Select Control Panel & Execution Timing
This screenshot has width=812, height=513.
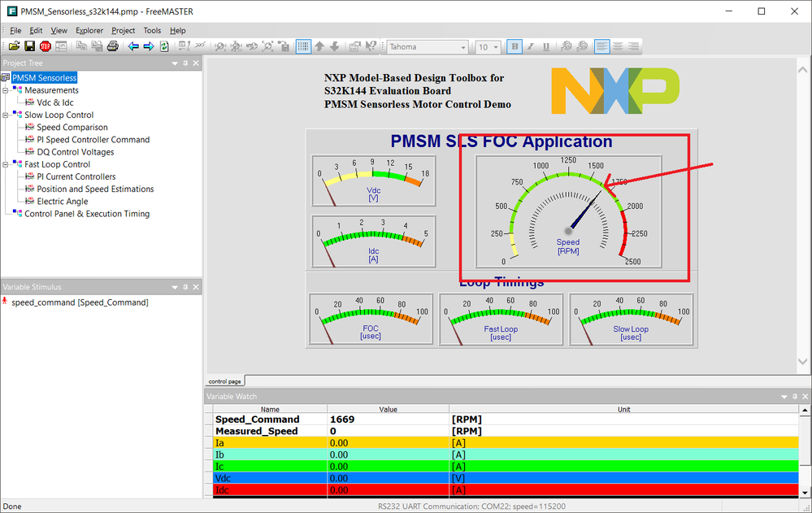(87, 214)
